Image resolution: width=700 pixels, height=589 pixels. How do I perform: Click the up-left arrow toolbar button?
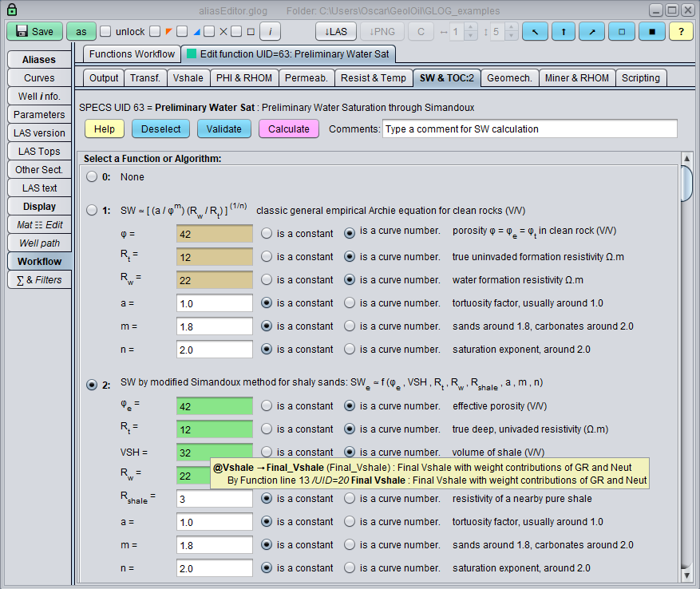[x=536, y=31]
